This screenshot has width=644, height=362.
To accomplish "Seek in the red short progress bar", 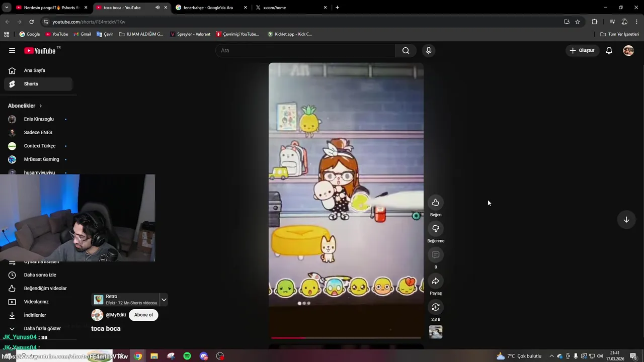I will [346, 338].
